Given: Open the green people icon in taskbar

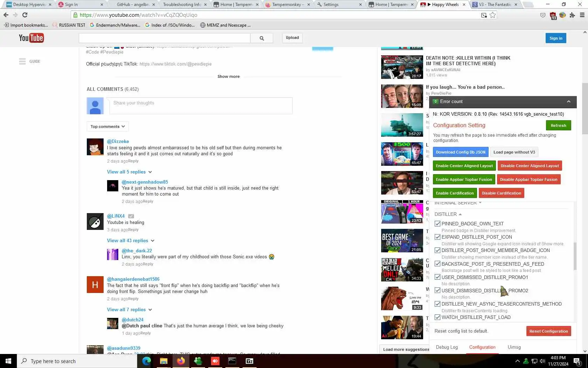Looking at the screenshot, I should (198, 361).
